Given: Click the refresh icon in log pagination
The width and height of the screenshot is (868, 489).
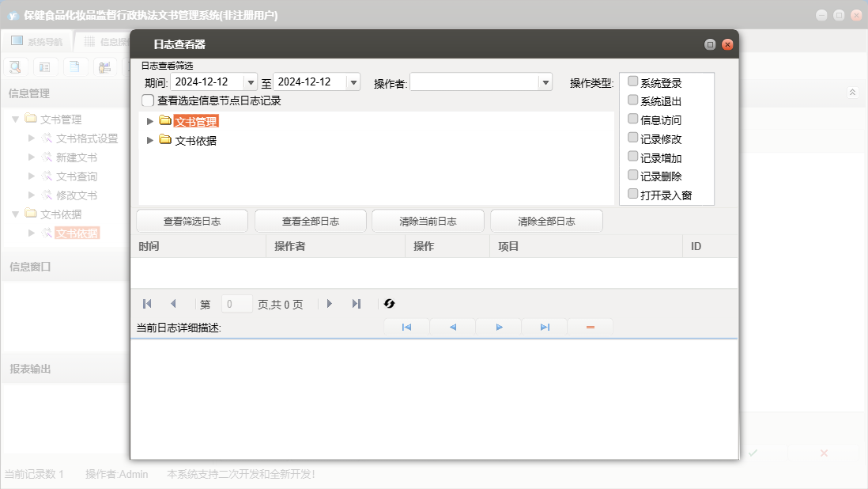Looking at the screenshot, I should (389, 304).
